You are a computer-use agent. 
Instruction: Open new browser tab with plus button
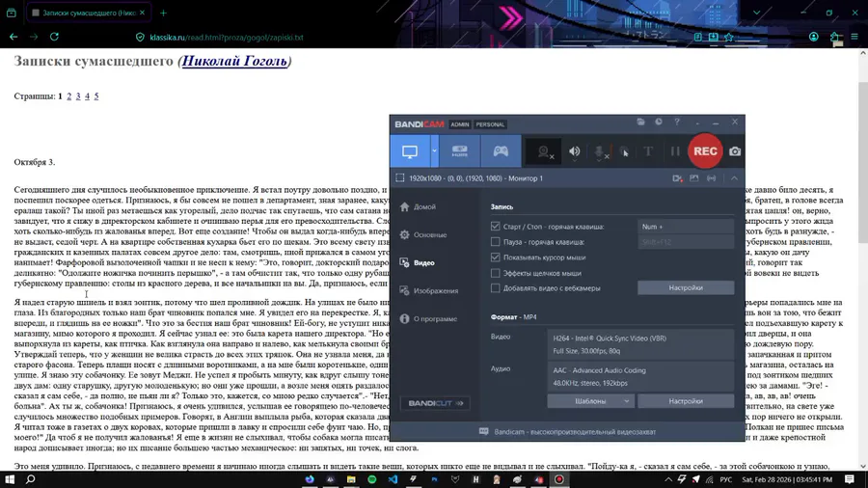pyautogui.click(x=163, y=13)
